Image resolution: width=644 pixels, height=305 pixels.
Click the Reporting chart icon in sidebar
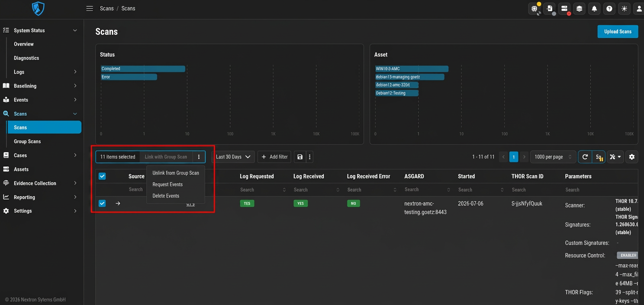[6, 197]
